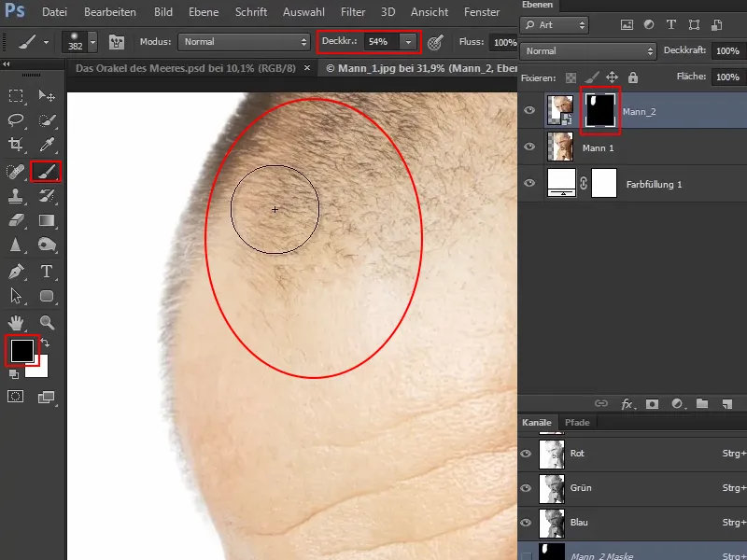The height and width of the screenshot is (560, 747).
Task: Hide the Grün channel
Action: [526, 488]
